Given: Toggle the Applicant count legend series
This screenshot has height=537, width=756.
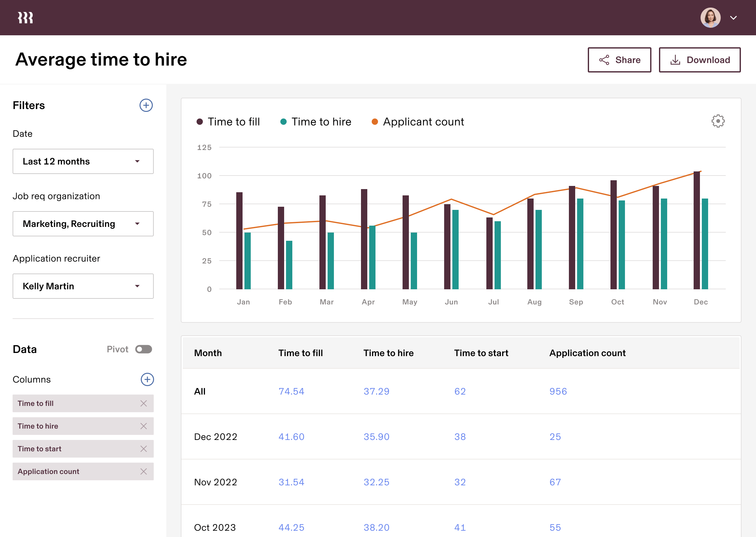Looking at the screenshot, I should pyautogui.click(x=423, y=122).
